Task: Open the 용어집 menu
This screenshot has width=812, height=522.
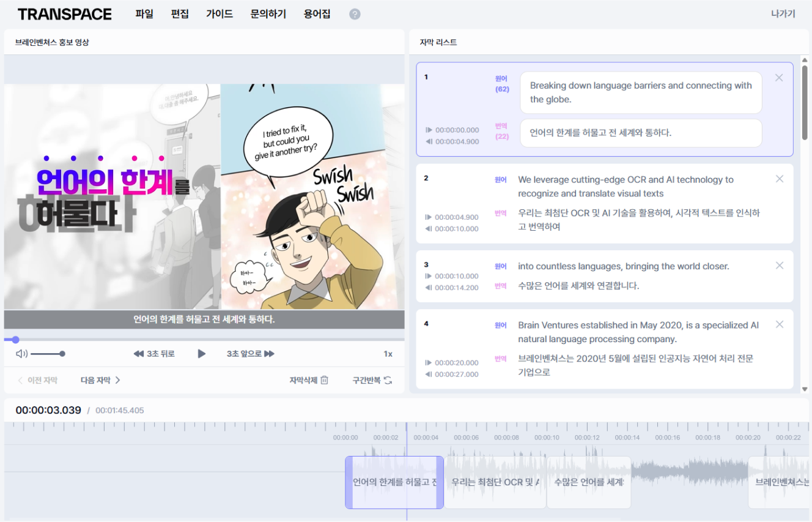Action: pos(317,14)
